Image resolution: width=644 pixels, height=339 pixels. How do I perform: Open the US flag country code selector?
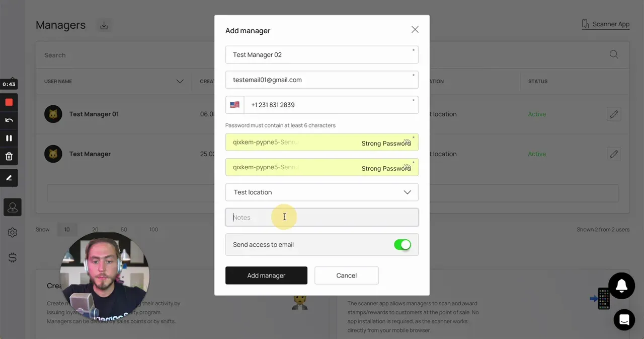[235, 105]
